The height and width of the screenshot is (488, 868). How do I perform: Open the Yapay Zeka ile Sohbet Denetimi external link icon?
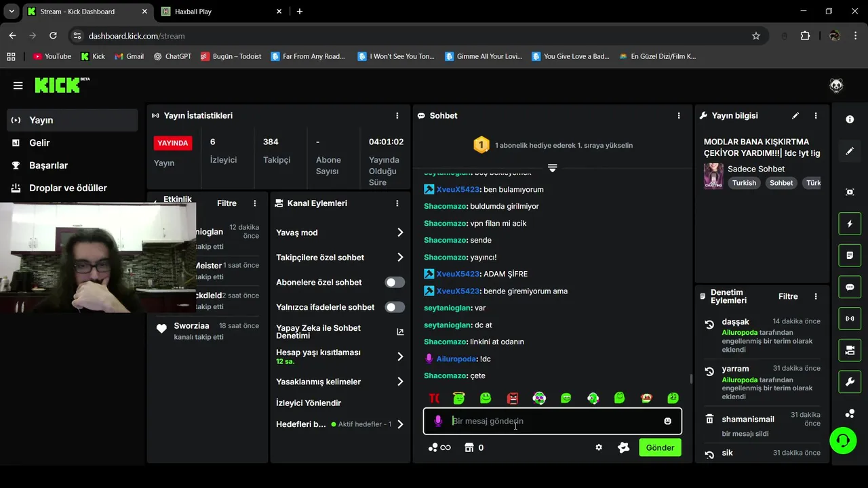point(400,332)
